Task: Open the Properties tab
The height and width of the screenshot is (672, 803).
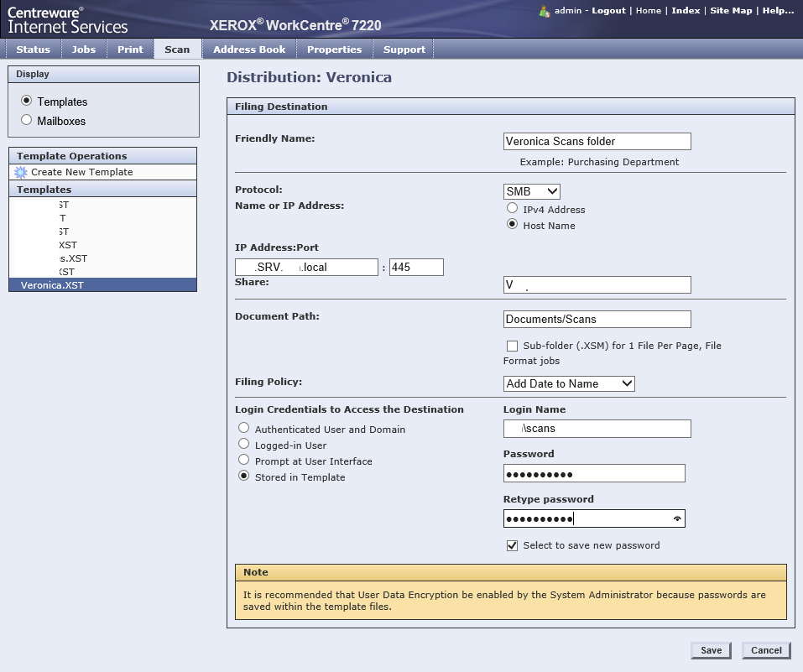Action: [x=335, y=49]
